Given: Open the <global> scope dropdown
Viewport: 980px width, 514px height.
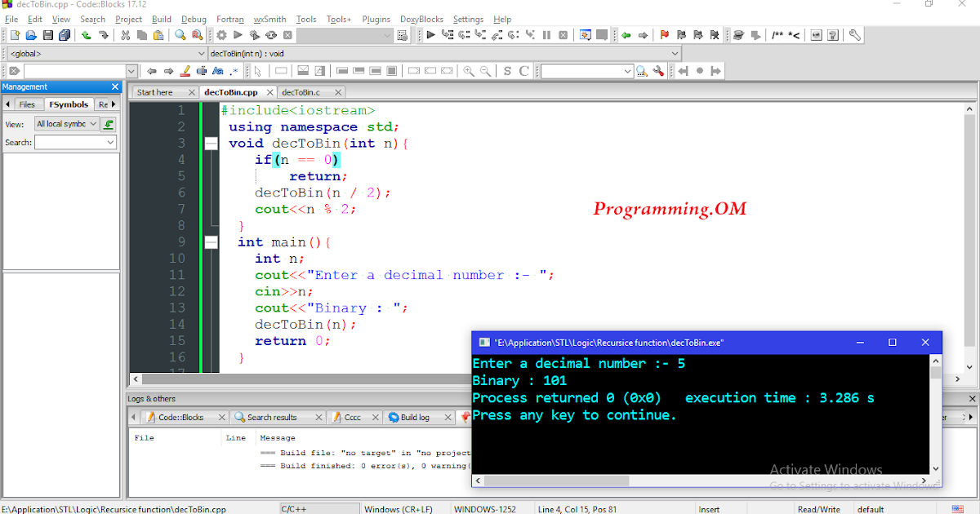Looking at the screenshot, I should coord(105,53).
